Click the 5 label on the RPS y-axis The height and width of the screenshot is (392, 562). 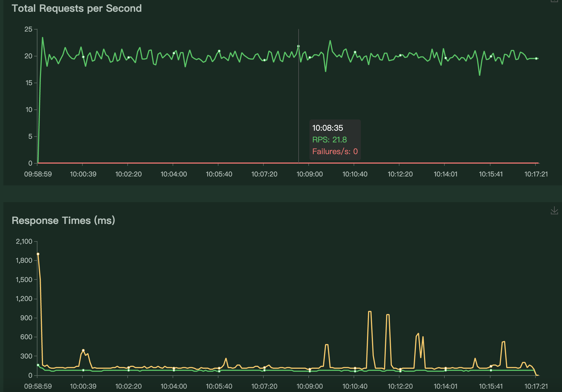(x=30, y=137)
